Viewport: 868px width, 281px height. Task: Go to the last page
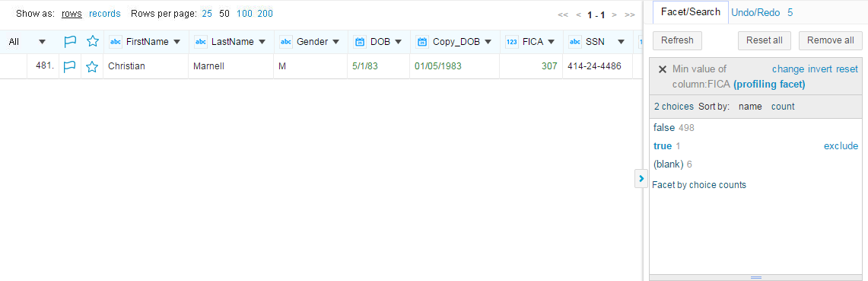tap(629, 15)
